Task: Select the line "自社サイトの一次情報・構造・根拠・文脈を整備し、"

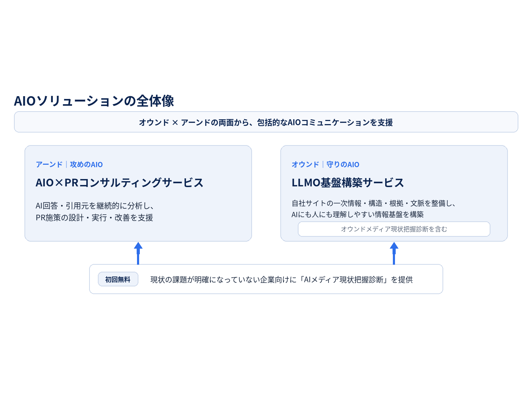Action: (x=374, y=204)
